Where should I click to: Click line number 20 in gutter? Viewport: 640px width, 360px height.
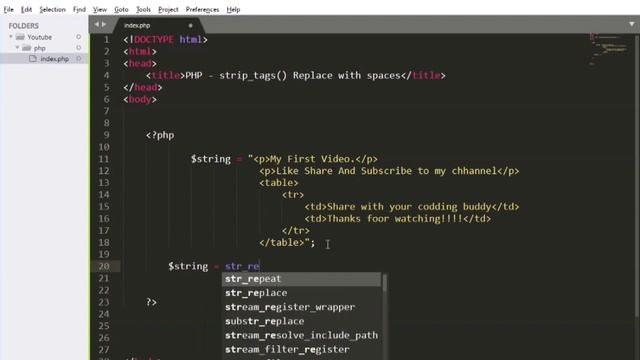(x=104, y=267)
